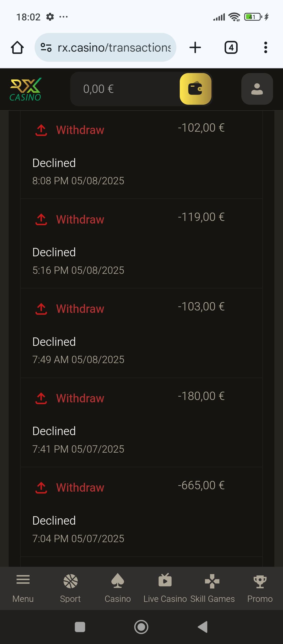Open the browser three-dot menu
The height and width of the screenshot is (644, 283).
click(265, 48)
